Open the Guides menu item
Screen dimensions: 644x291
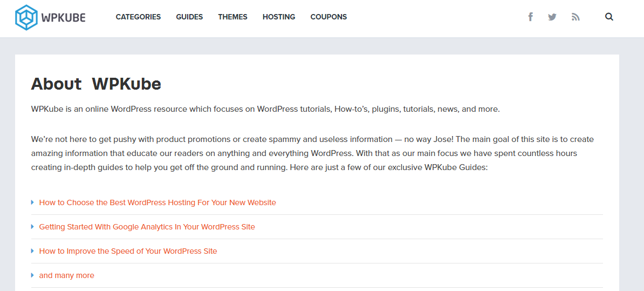coord(189,17)
